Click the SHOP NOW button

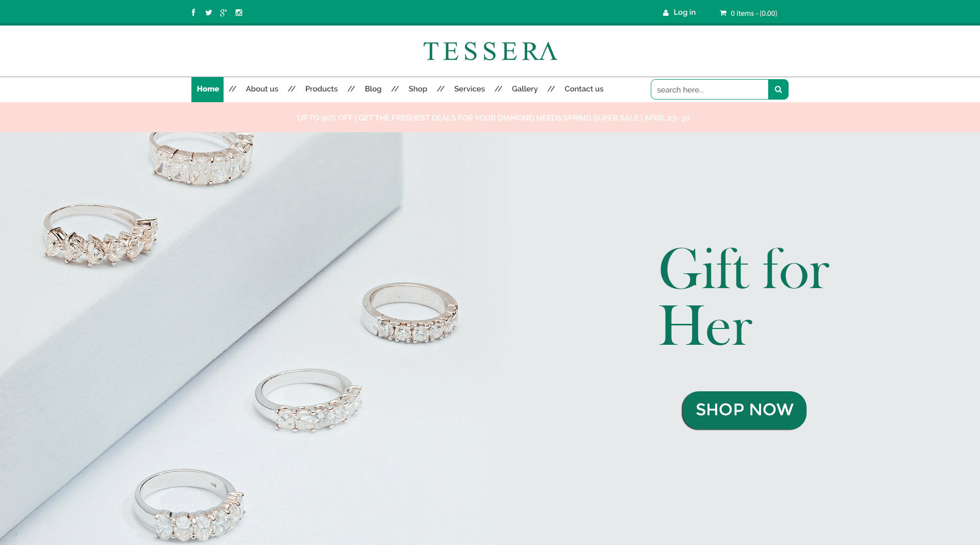click(x=744, y=410)
